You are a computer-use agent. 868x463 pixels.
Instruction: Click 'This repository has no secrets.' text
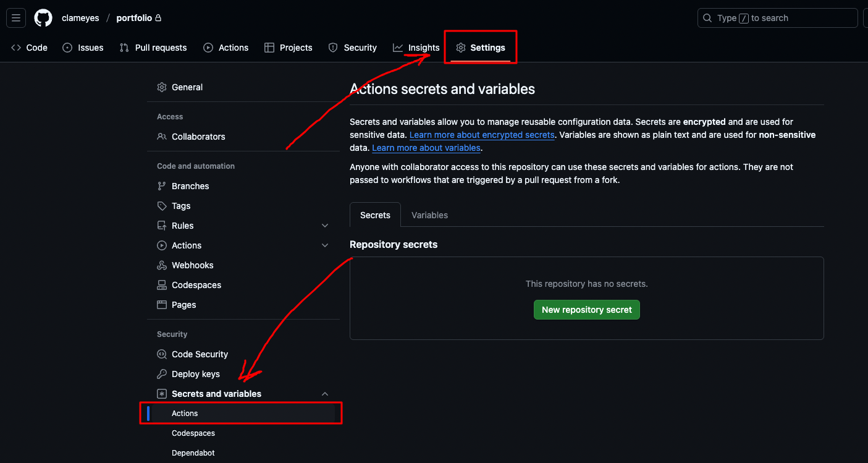click(x=587, y=284)
